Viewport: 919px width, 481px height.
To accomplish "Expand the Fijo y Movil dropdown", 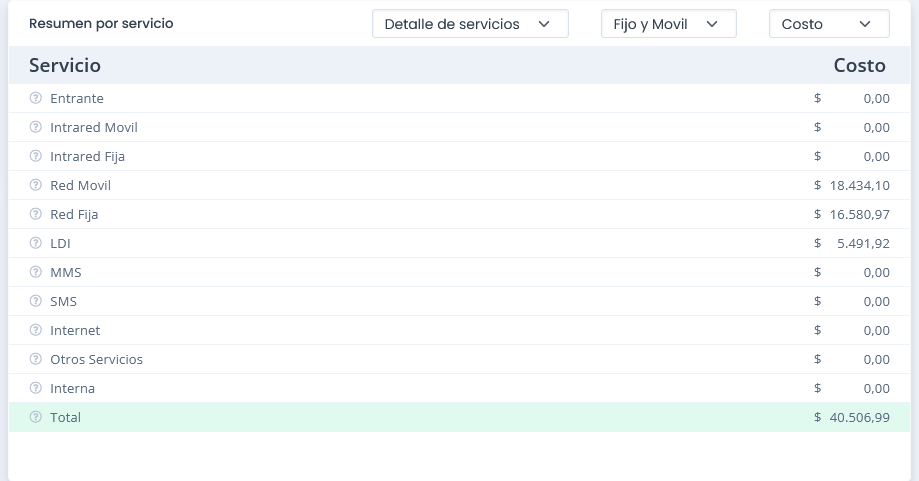I will click(x=668, y=24).
